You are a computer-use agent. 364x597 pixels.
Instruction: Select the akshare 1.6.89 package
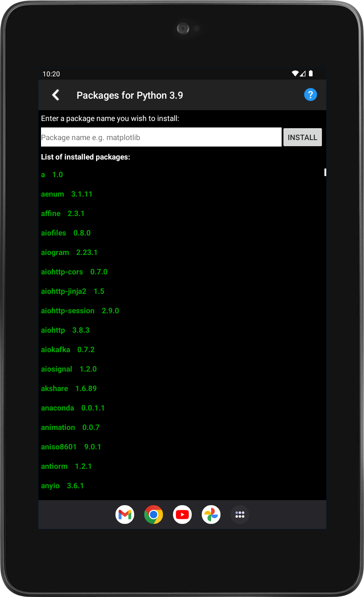click(69, 389)
